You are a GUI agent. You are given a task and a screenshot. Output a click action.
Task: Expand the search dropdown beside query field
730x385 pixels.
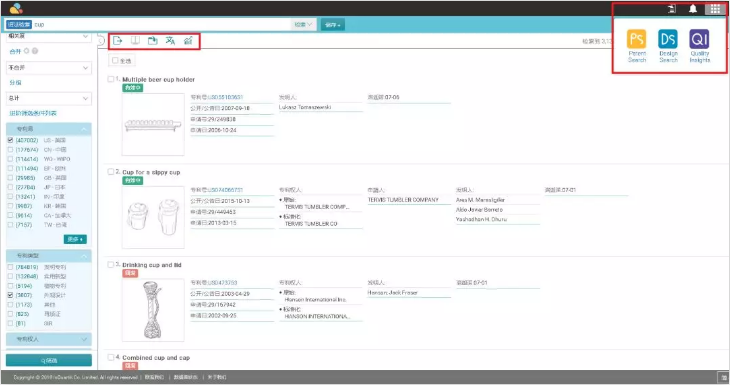pyautogui.click(x=304, y=25)
